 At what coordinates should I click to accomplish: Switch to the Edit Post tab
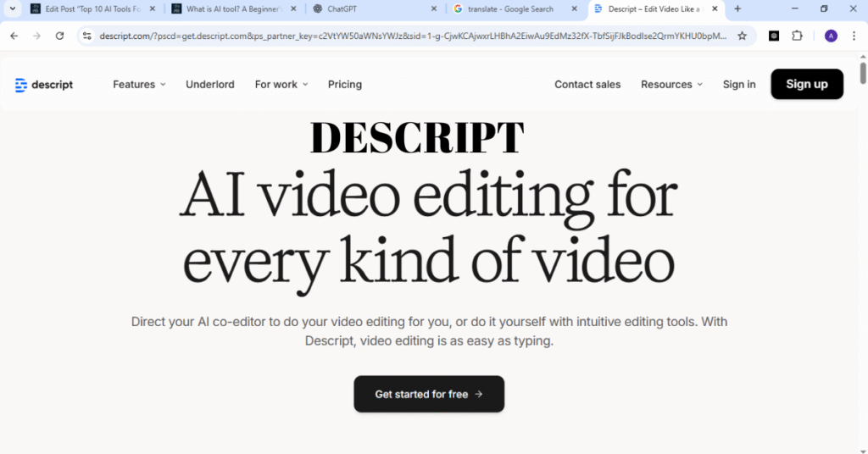click(x=93, y=8)
